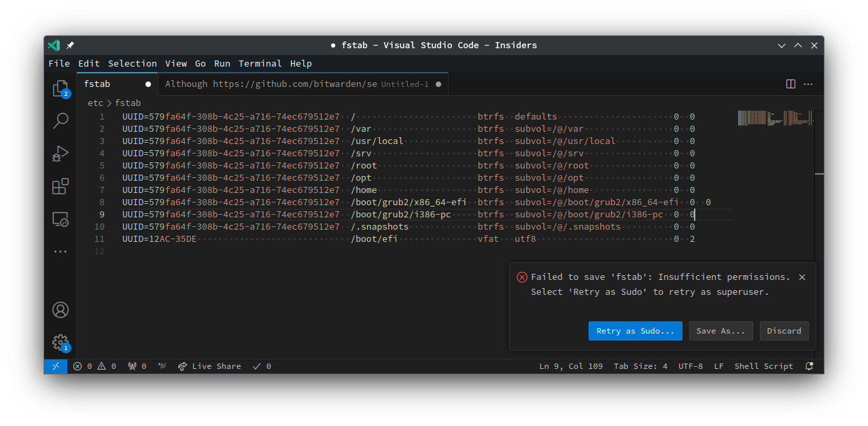The image size is (868, 426).
Task: Click UUID=12AC-35DE on line 11
Action: (x=160, y=239)
